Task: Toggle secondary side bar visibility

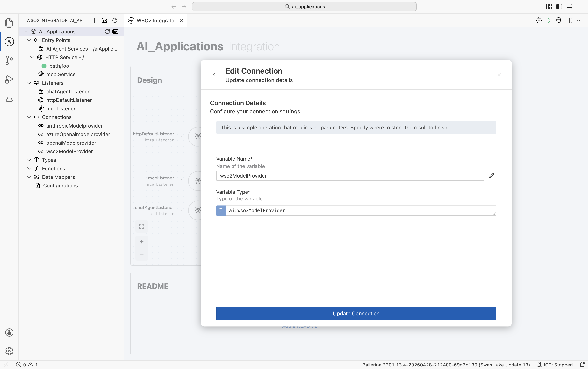Action: pyautogui.click(x=579, y=7)
